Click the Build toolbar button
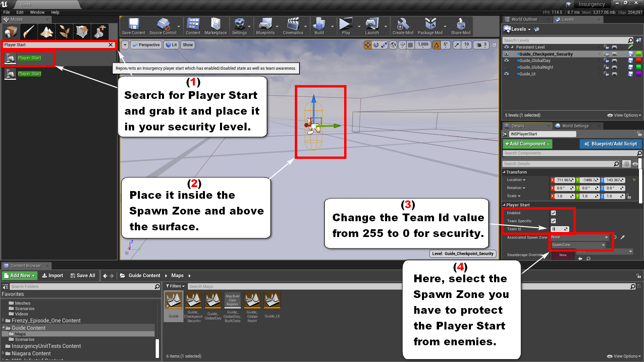The image size is (644, 362). pyautogui.click(x=319, y=26)
